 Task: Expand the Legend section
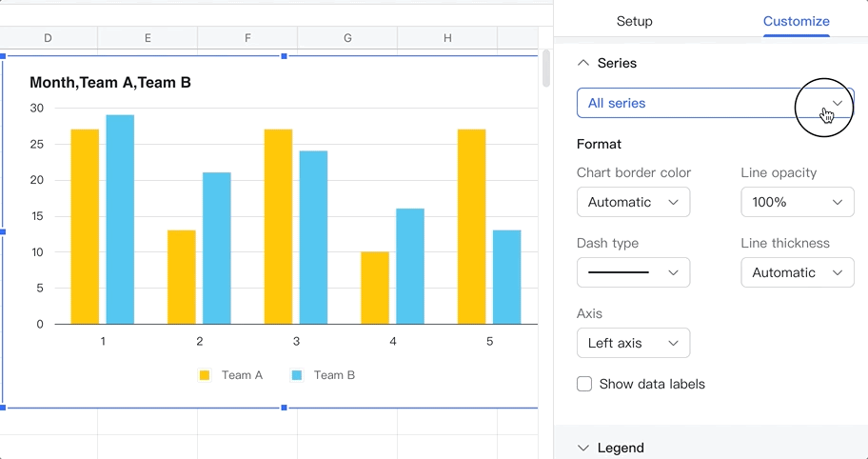click(583, 448)
